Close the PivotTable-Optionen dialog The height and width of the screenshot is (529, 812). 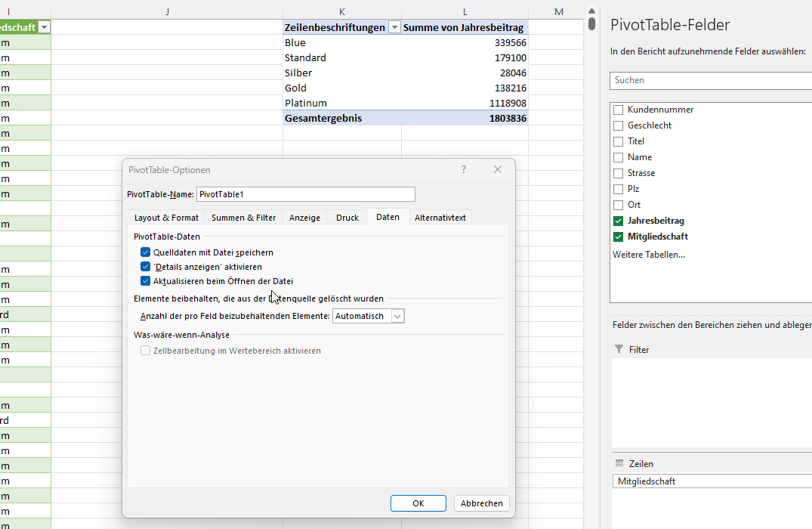(x=498, y=170)
